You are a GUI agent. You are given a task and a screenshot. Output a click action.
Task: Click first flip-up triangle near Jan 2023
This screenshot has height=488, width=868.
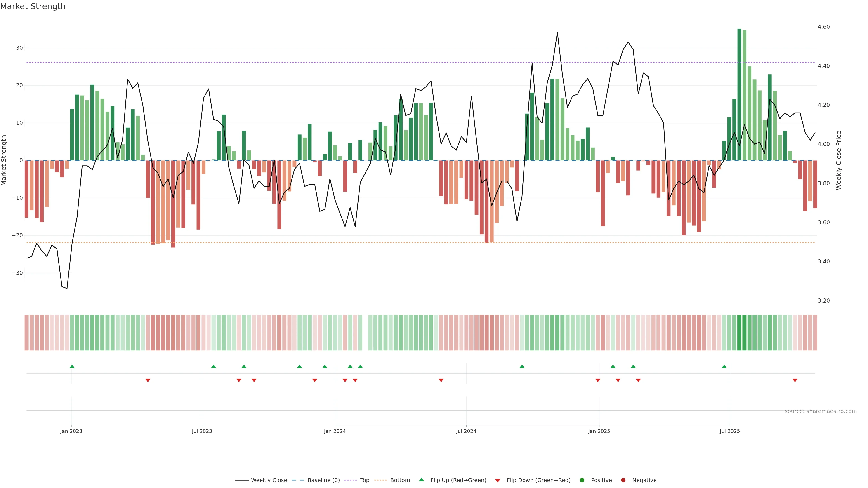[72, 366]
